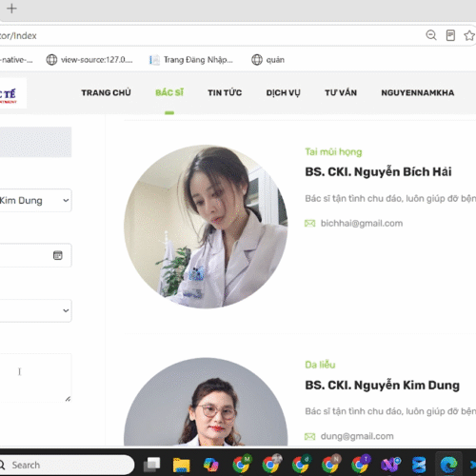Click the Da liễu specialty label
476x476 pixels.
coord(320,365)
